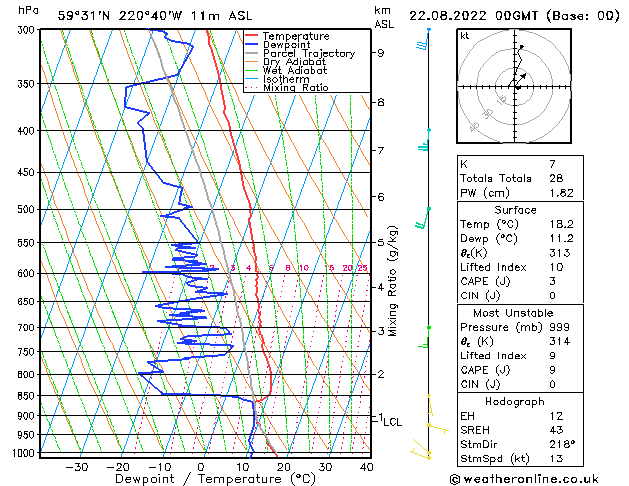Click the 950 hPa pressure level label
This screenshot has height=486, width=629.
[x=28, y=435]
